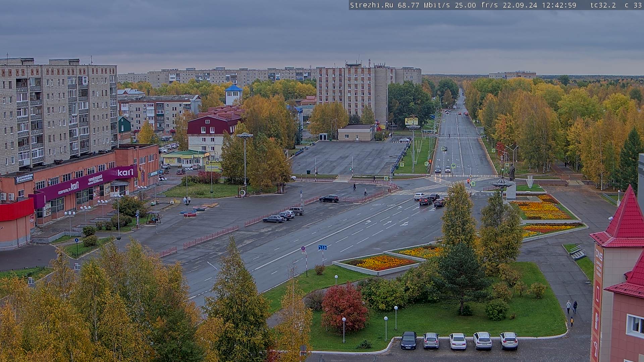Select the 68.77 Mbit/s bitrate readout
The image size is (644, 362).
[x=424, y=5]
